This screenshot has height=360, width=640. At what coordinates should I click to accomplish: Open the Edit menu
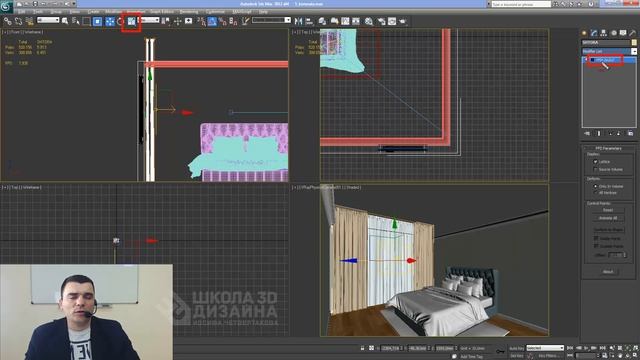22,11
